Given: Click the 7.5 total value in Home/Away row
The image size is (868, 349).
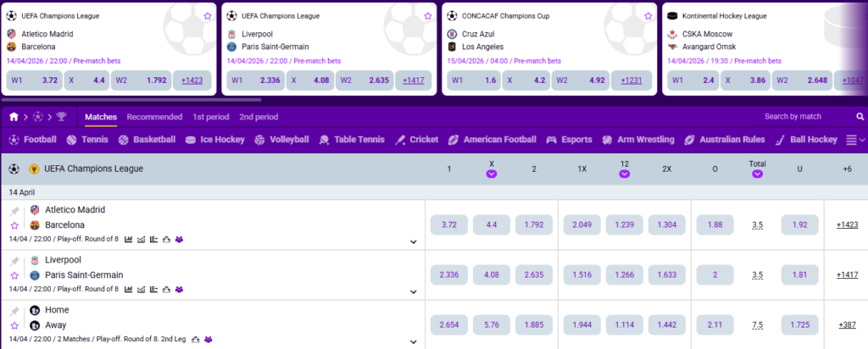Looking at the screenshot, I should tap(757, 324).
